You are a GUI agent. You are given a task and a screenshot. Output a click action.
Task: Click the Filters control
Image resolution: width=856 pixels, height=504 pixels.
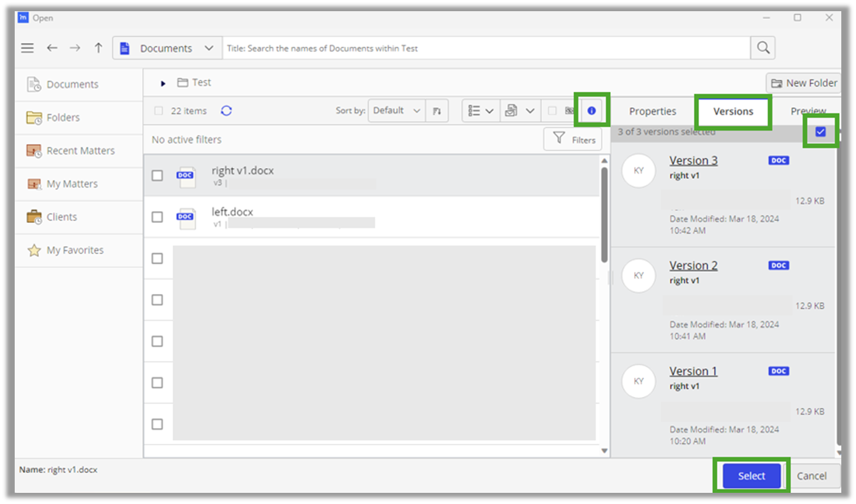(x=572, y=139)
